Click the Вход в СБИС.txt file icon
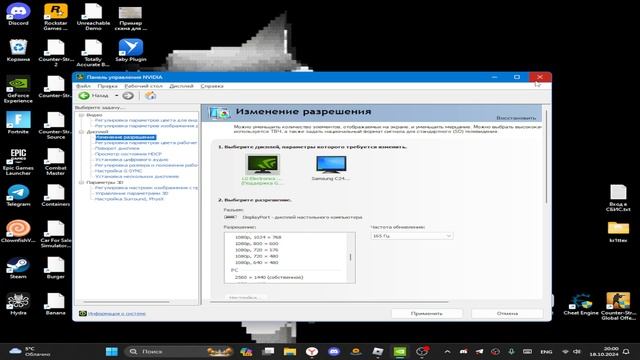Image resolution: width=640 pixels, height=360 pixels. coord(618,198)
